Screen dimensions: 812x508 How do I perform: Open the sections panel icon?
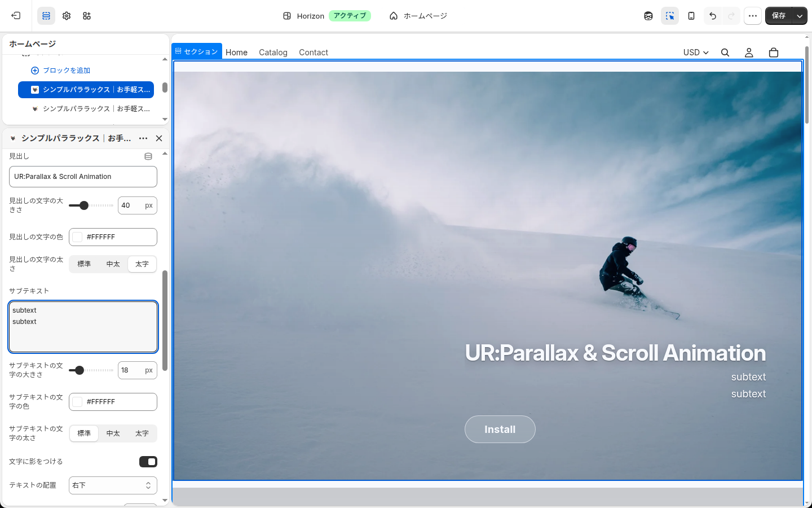(46, 16)
